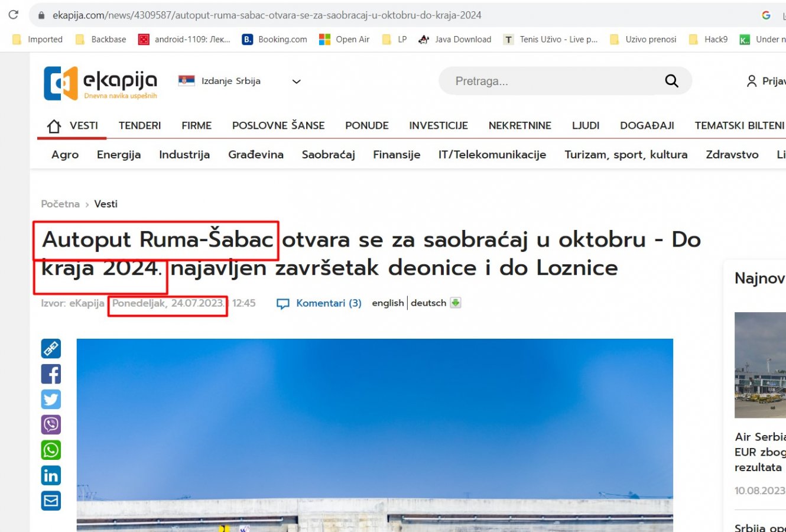Go to eKapija logo homepage

point(100,83)
